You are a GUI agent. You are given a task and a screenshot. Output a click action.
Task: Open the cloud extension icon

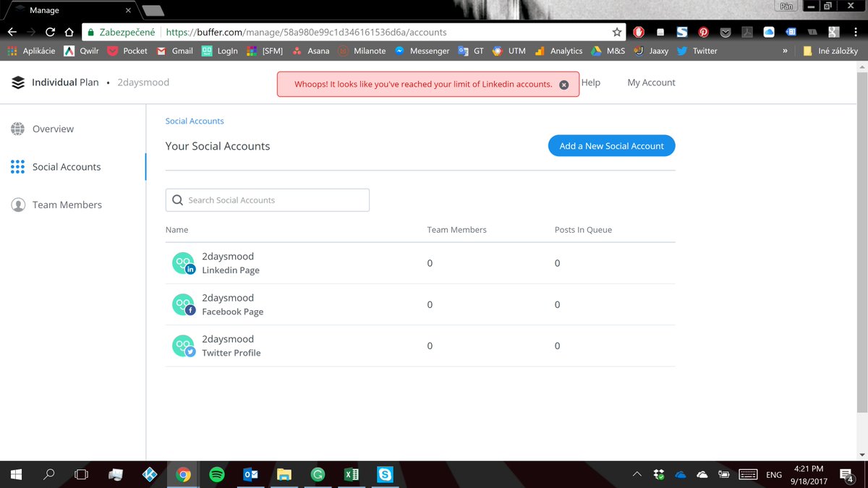point(769,32)
